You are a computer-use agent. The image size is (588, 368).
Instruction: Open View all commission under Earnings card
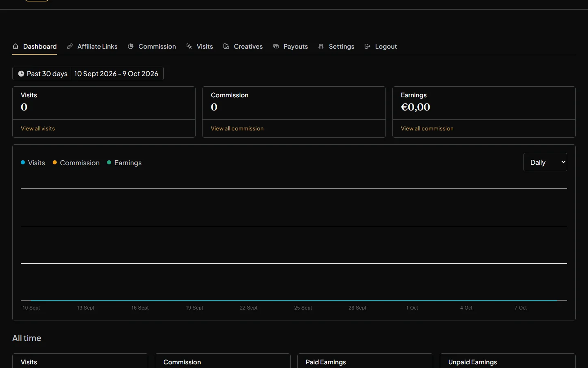click(427, 128)
